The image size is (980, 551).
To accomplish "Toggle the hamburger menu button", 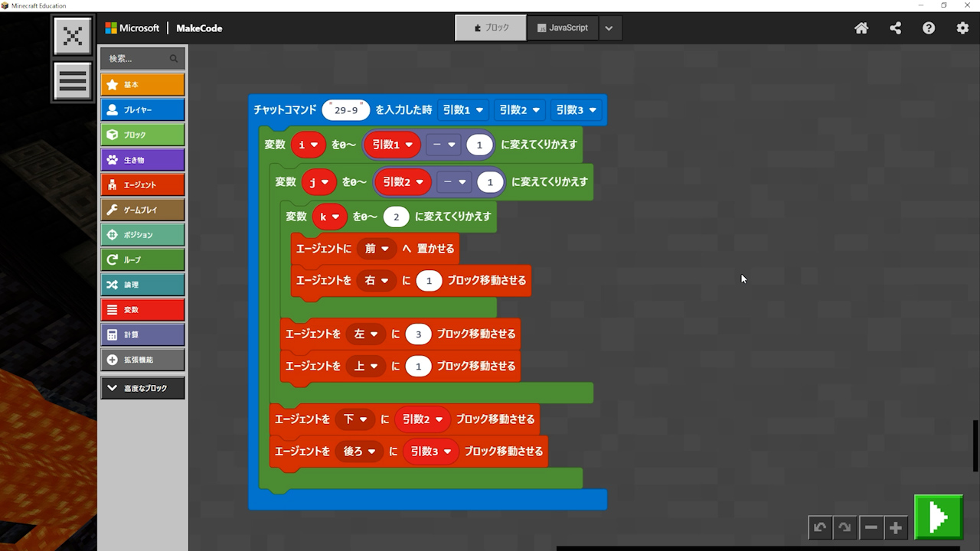I will 73,80.
